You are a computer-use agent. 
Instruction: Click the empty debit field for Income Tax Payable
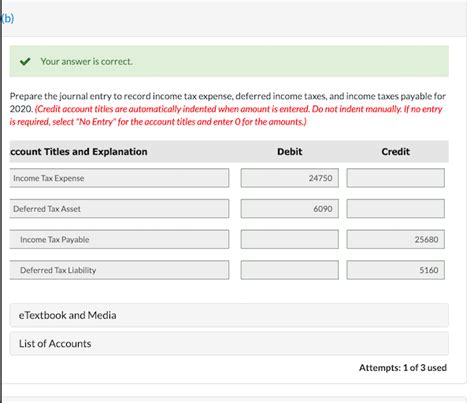290,239
